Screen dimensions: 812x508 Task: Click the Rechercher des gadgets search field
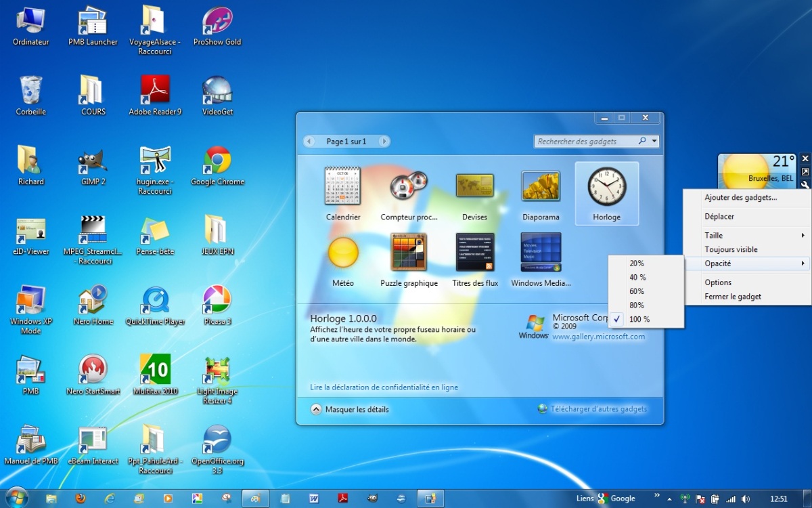tap(587, 142)
